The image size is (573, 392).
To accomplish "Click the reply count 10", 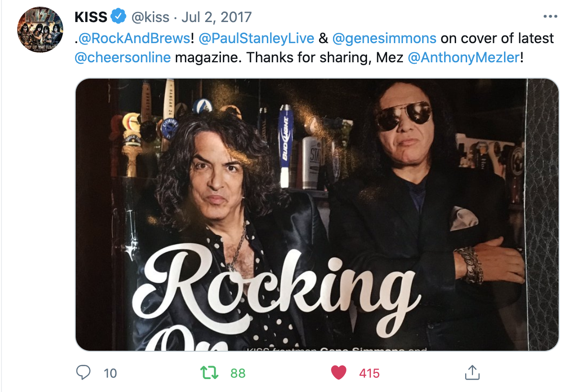I will pos(110,373).
